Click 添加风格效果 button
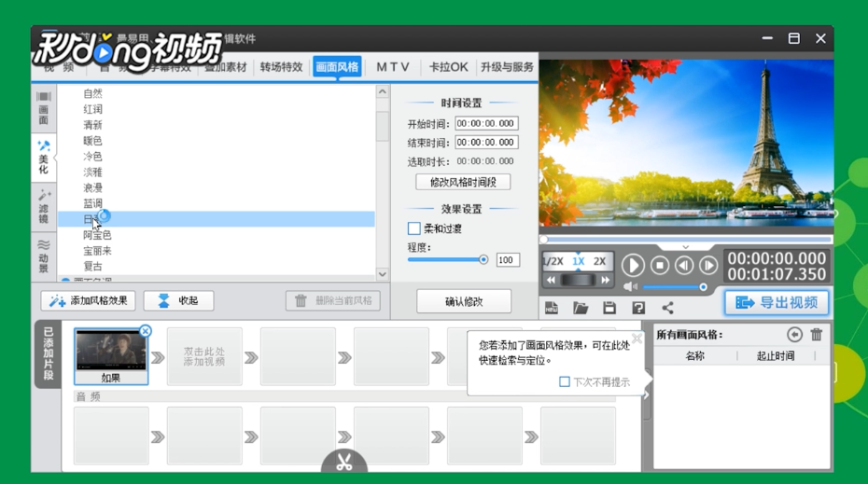This screenshot has width=868, height=484. [x=89, y=300]
